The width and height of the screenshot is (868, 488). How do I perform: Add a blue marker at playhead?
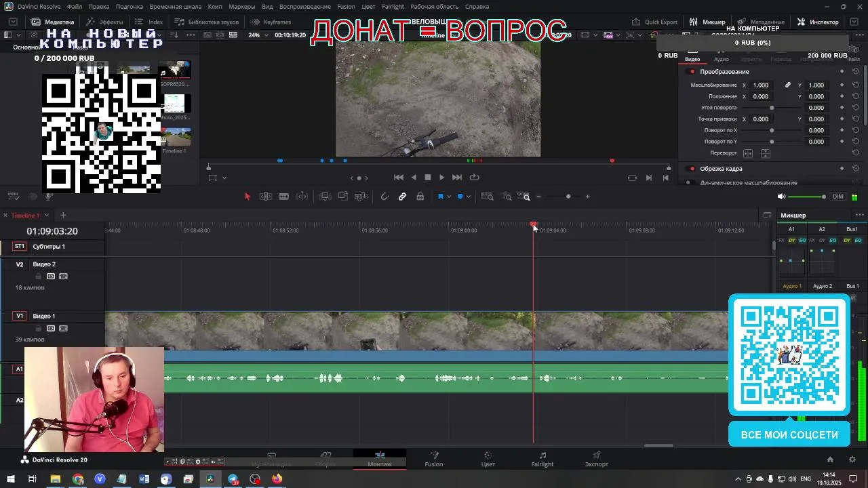[460, 197]
